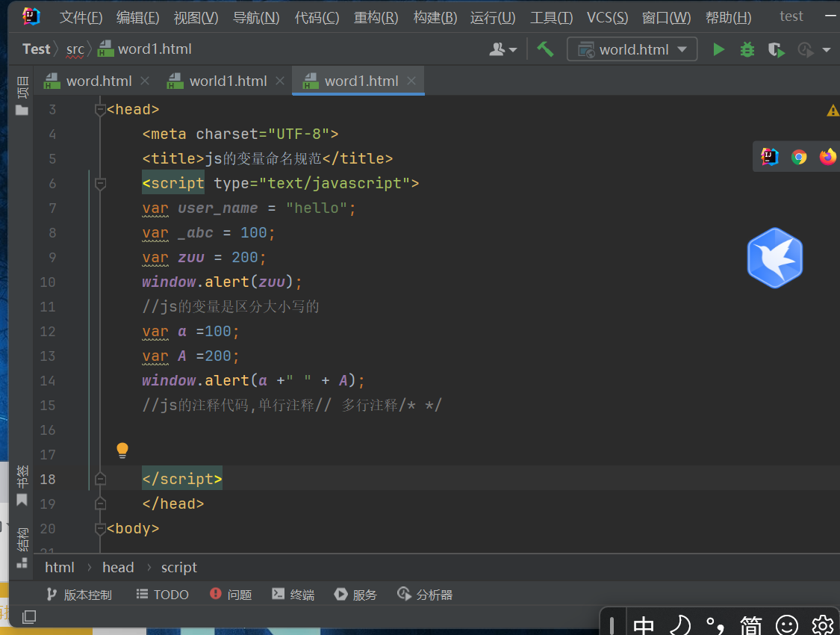Screen dimensions: 840x635
Task: Open the 版本控制 version control tool window
Action: click(x=79, y=595)
